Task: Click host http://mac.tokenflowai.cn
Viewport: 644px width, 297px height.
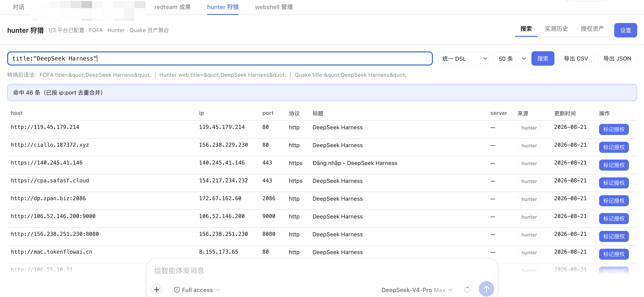Action: click(x=51, y=252)
